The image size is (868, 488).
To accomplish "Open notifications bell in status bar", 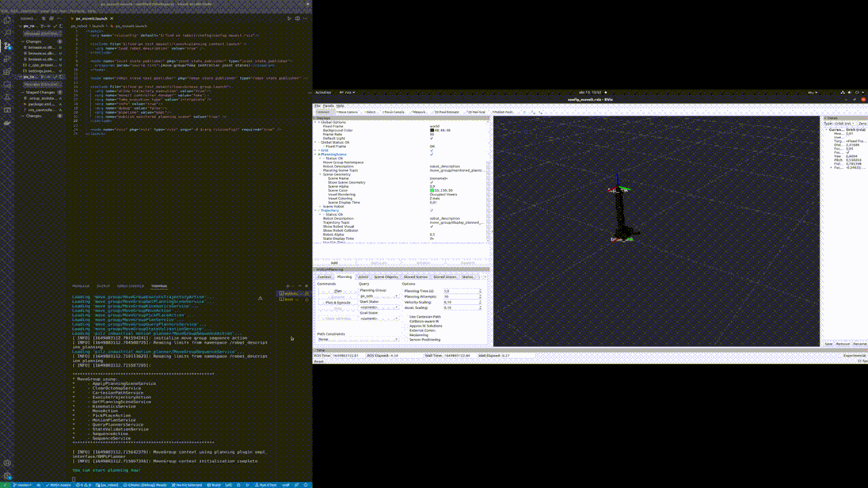I will point(307,485).
